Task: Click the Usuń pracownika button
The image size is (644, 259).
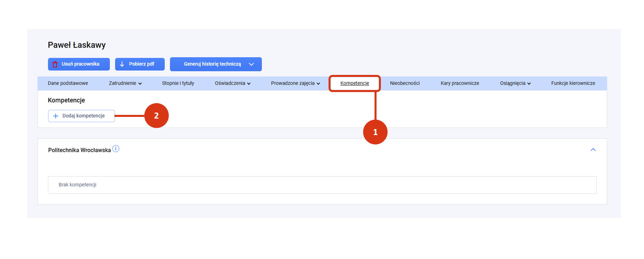Action: [79, 64]
